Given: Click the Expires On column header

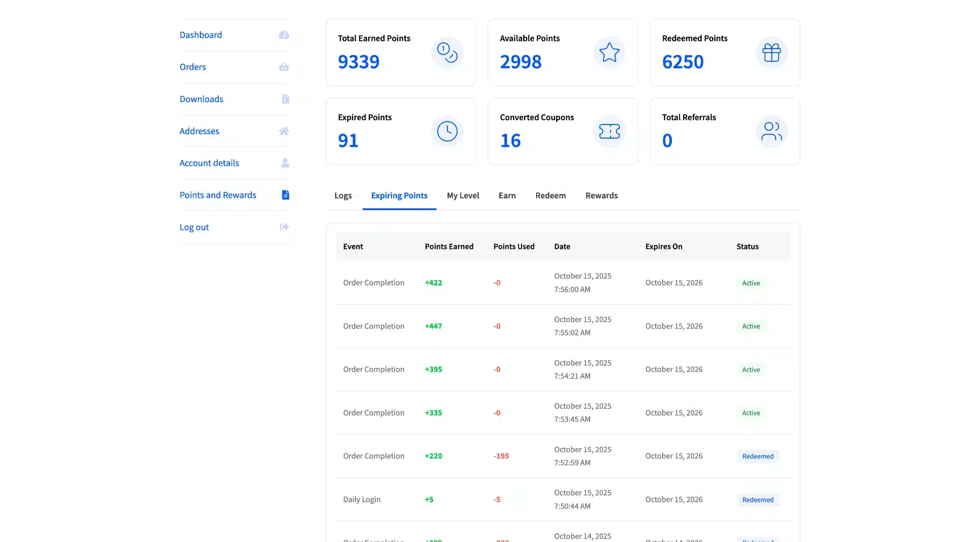Looking at the screenshot, I should [x=664, y=246].
